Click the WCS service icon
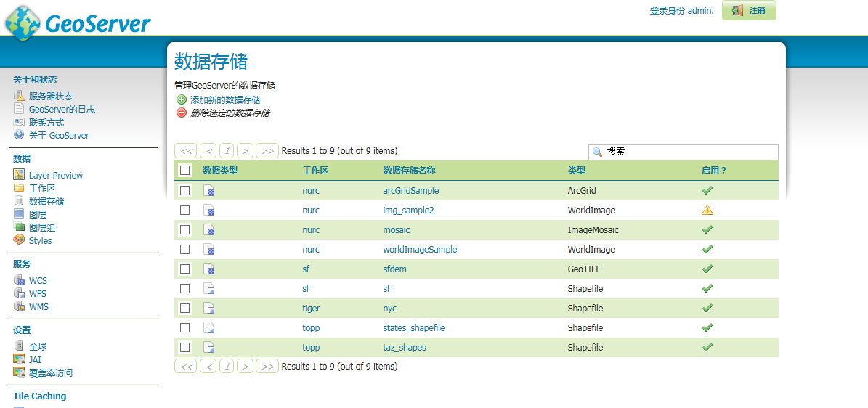 coord(19,280)
